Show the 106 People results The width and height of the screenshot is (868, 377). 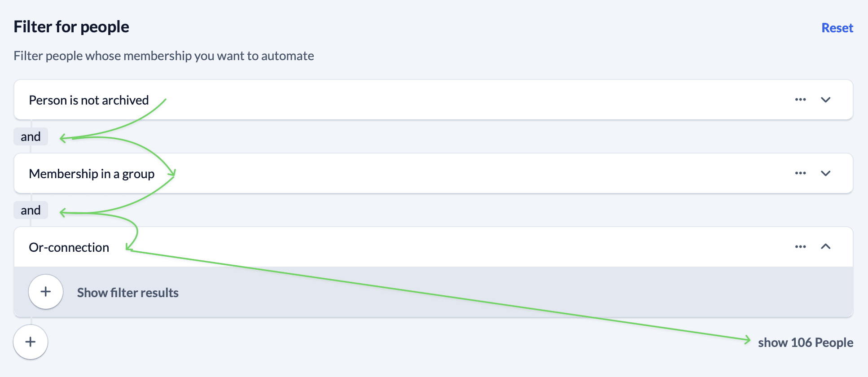tap(805, 342)
